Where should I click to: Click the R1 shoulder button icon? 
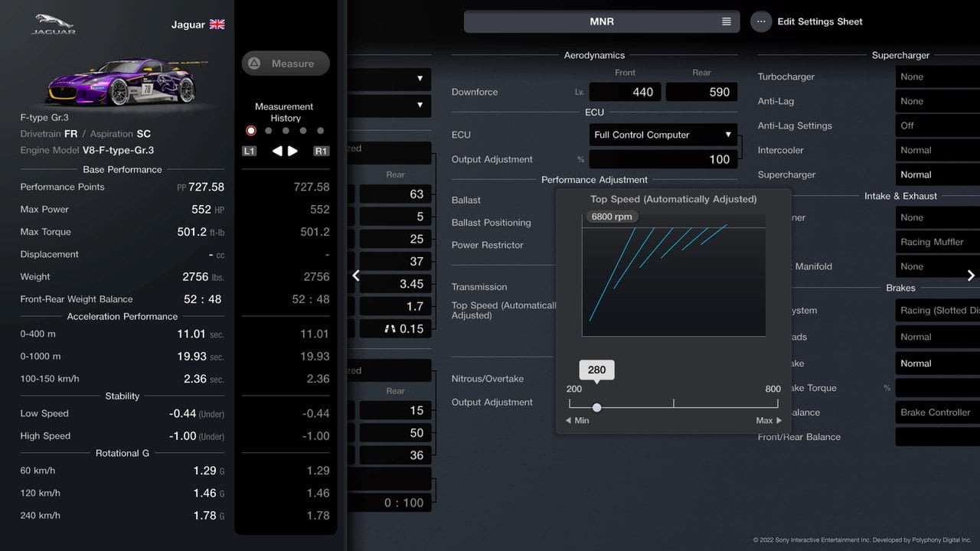321,151
